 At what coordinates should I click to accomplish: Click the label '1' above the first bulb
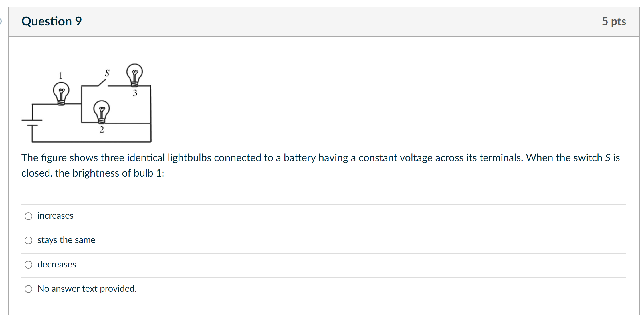[x=60, y=75]
